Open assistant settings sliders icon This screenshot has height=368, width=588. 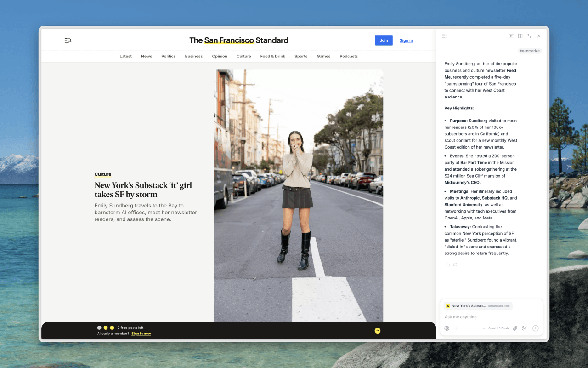(x=529, y=36)
